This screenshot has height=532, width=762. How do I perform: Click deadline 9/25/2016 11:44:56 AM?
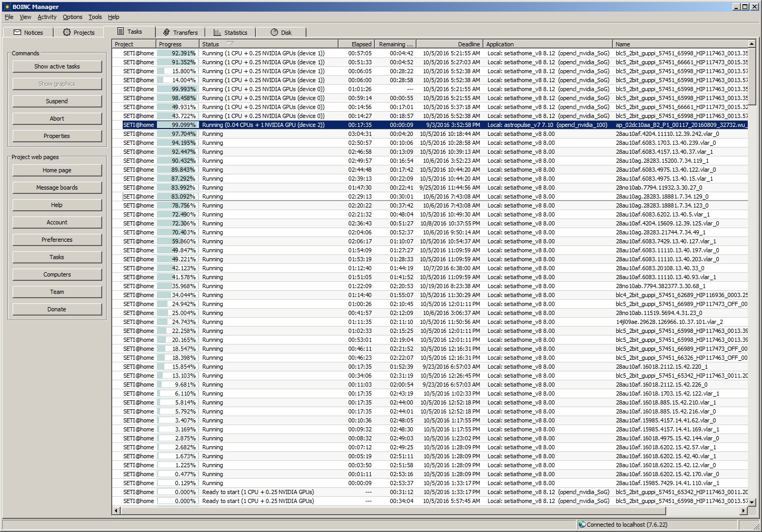[x=450, y=188]
